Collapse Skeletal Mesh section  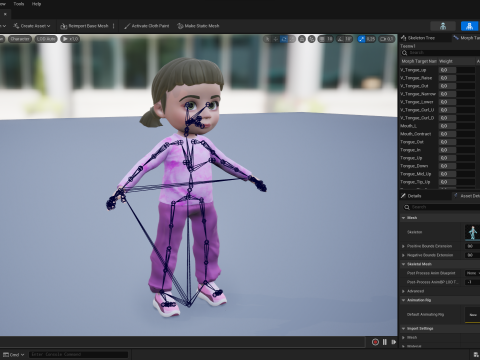pos(404,264)
